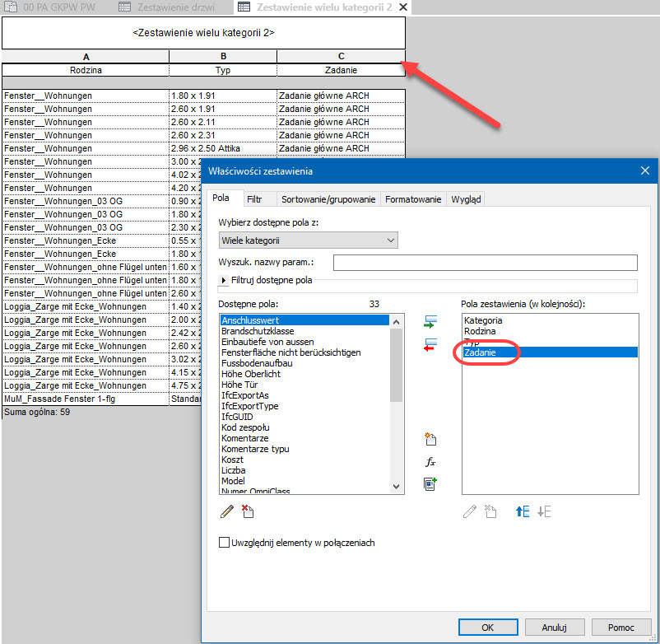Enable Uwzględnij elementy w połączeniach checkbox
Screen dimensions: 660x644
224,543
